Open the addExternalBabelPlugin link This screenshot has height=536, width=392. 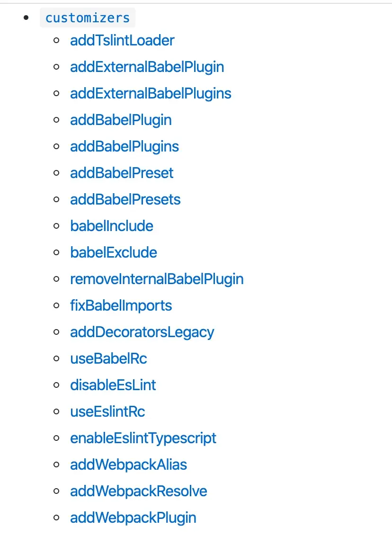147,67
